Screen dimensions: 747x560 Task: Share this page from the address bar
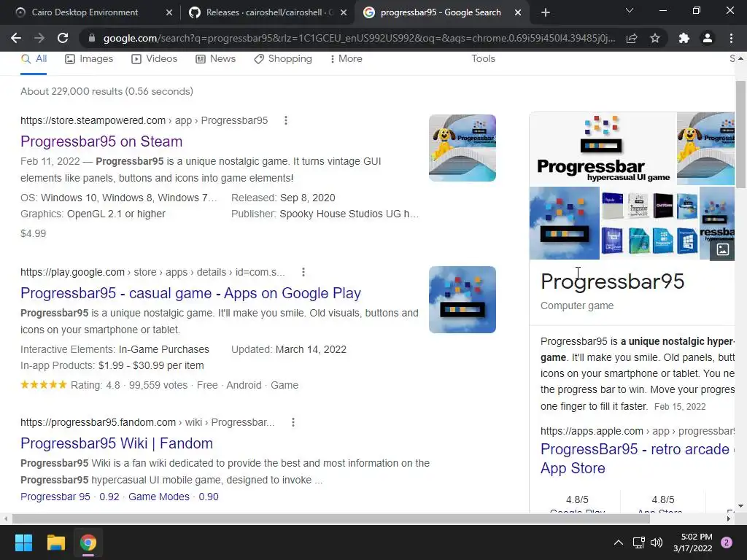[632, 38]
